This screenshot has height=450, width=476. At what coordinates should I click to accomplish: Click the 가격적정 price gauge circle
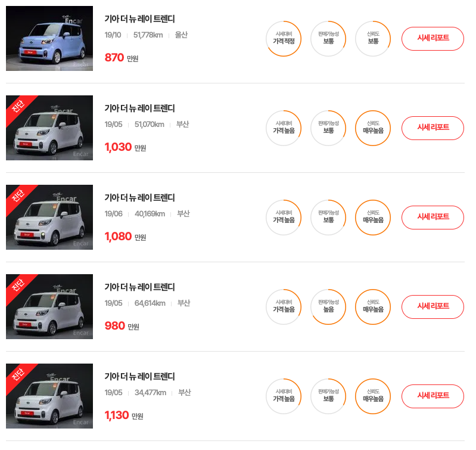[x=284, y=39]
